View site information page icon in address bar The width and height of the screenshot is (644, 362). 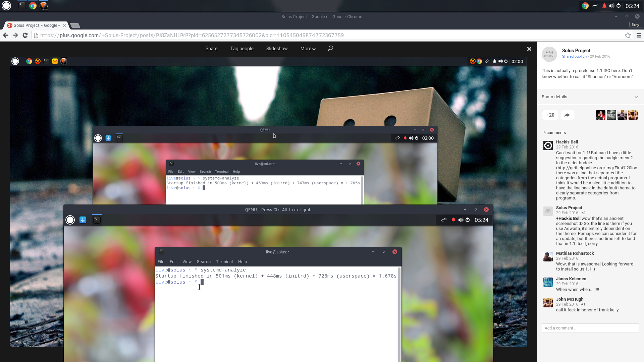[x=36, y=35]
